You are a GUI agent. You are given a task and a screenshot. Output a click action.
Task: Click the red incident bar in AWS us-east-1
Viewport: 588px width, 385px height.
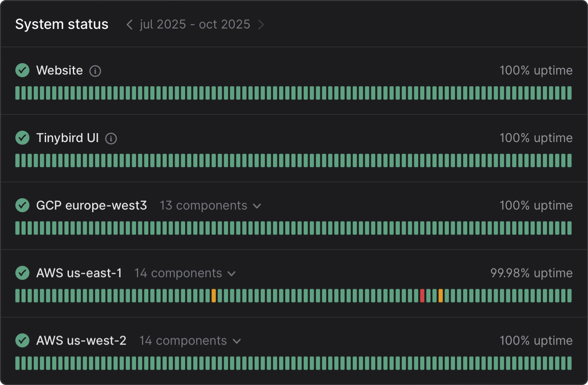[x=422, y=295]
